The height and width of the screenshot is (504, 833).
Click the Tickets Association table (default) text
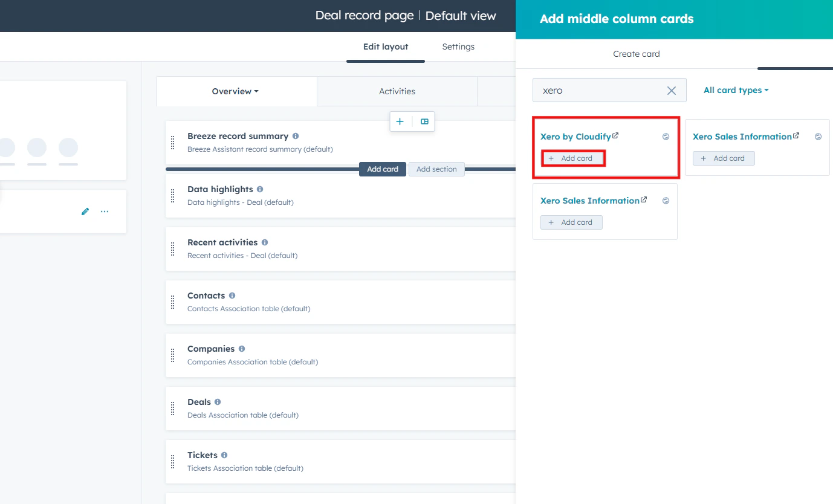[245, 468]
